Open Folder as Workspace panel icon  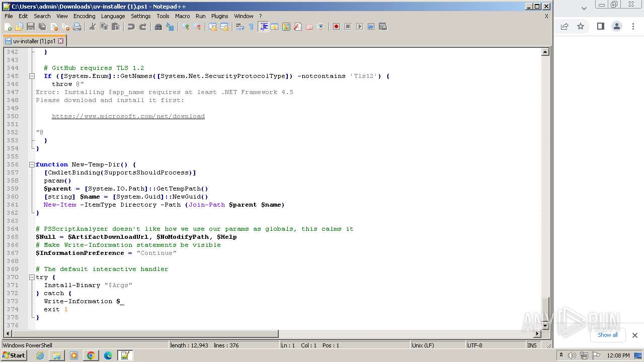pos(309,27)
